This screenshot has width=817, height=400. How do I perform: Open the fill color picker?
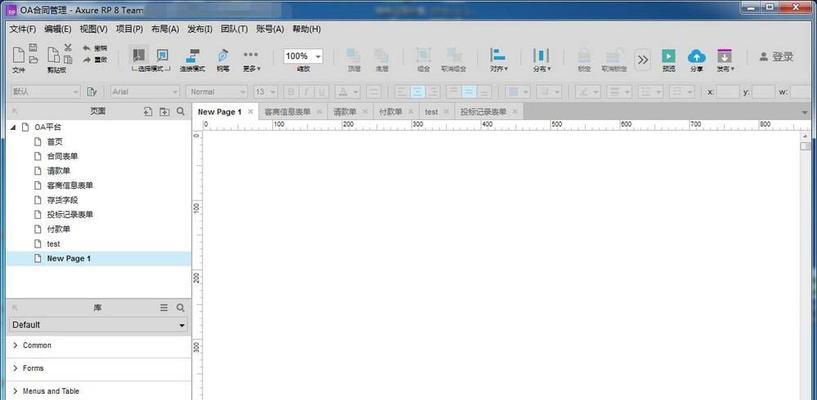(517, 92)
